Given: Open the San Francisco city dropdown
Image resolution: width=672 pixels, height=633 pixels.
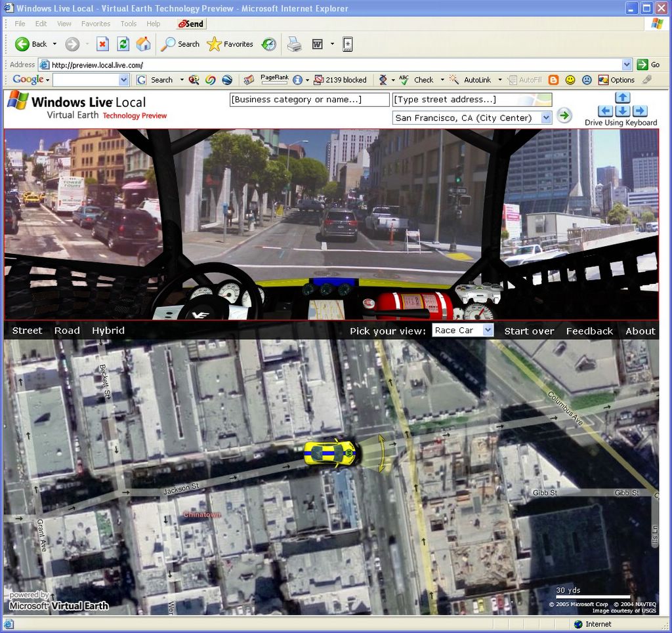Looking at the screenshot, I should pos(472,118).
